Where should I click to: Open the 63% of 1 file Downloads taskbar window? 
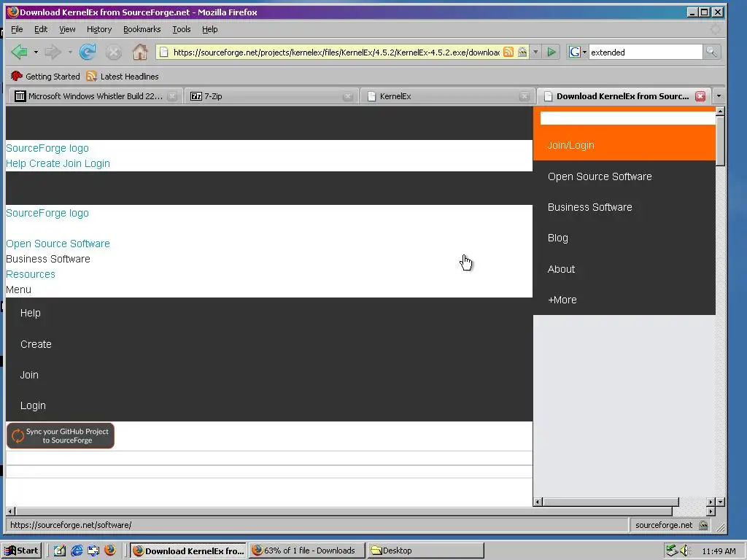[306, 551]
